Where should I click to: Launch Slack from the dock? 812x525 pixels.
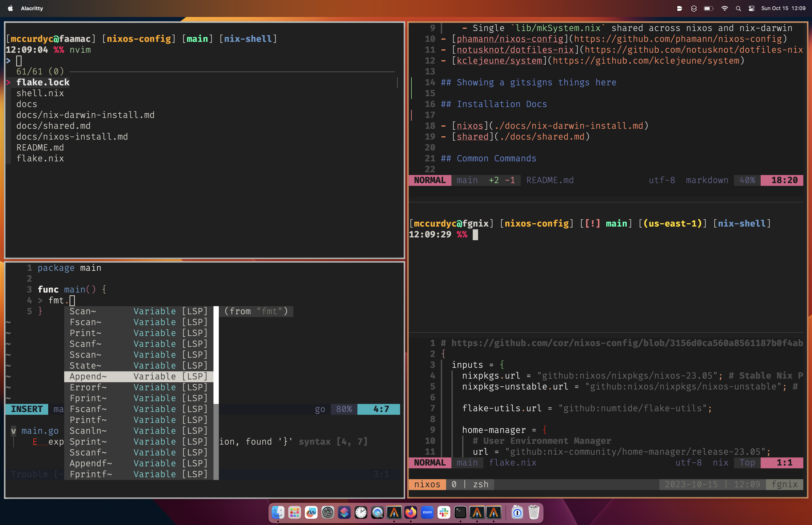tap(444, 512)
